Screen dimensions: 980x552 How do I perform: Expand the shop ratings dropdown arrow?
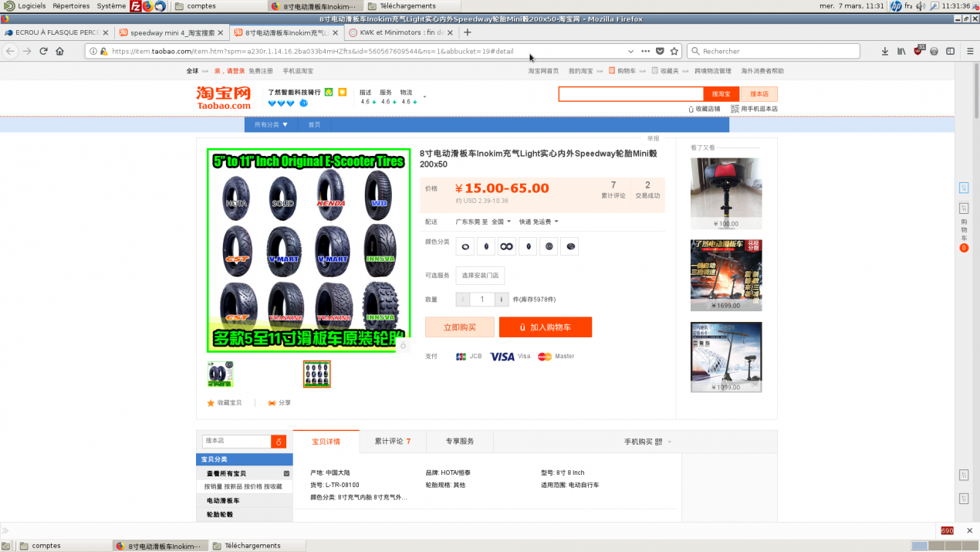click(x=424, y=97)
